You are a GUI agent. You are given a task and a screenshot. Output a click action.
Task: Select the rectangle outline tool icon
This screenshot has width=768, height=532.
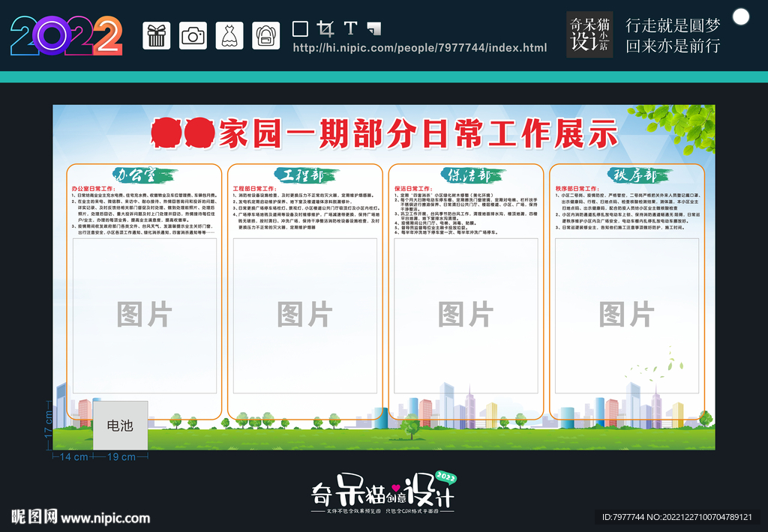300,29
